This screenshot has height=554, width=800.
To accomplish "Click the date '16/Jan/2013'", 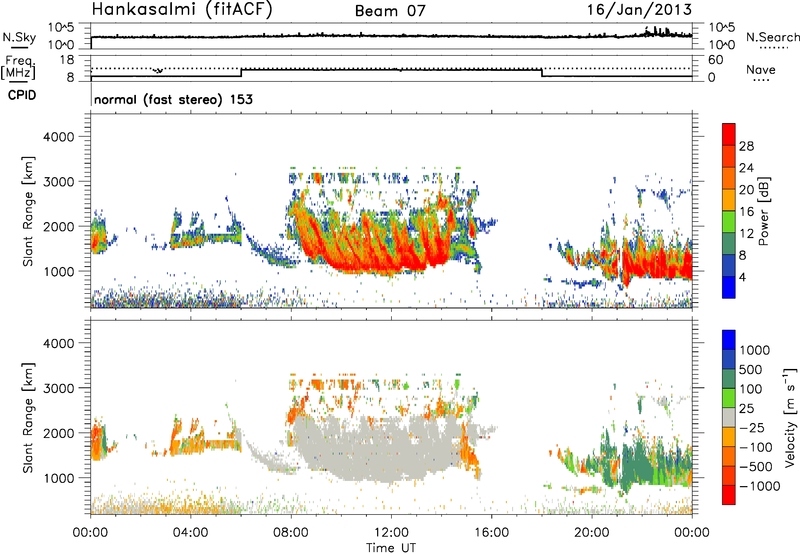I will (x=639, y=10).
